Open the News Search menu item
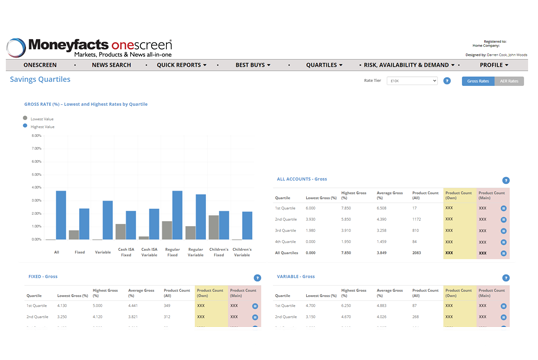Screen dimensions: 538x360 pyautogui.click(x=111, y=65)
